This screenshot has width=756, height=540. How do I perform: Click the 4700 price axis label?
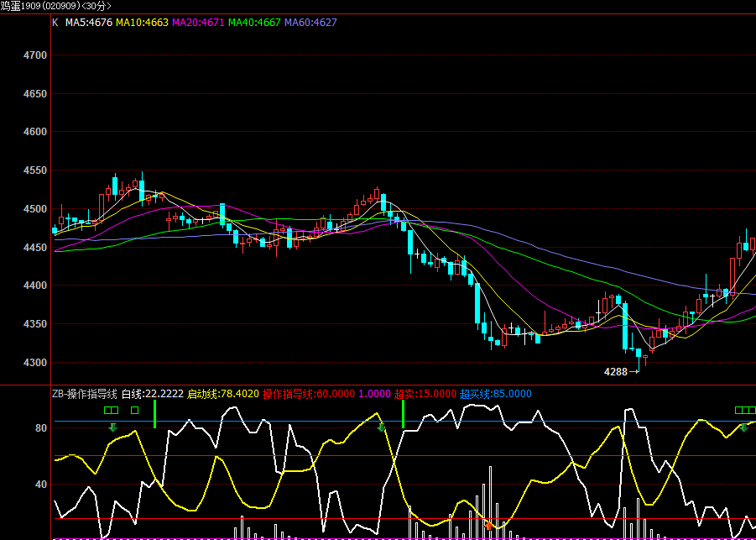(x=35, y=55)
